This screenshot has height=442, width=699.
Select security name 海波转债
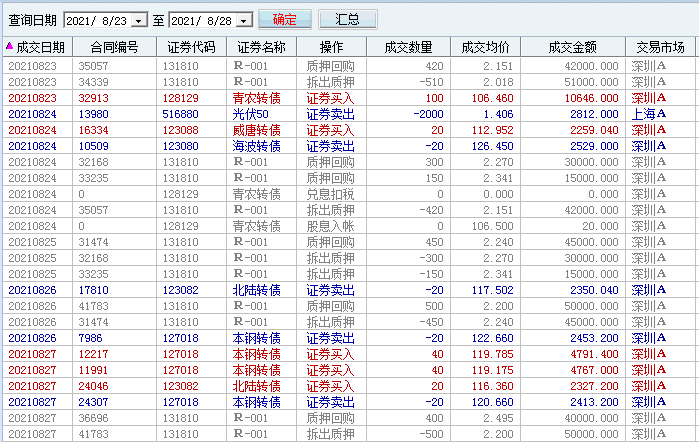pos(256,146)
